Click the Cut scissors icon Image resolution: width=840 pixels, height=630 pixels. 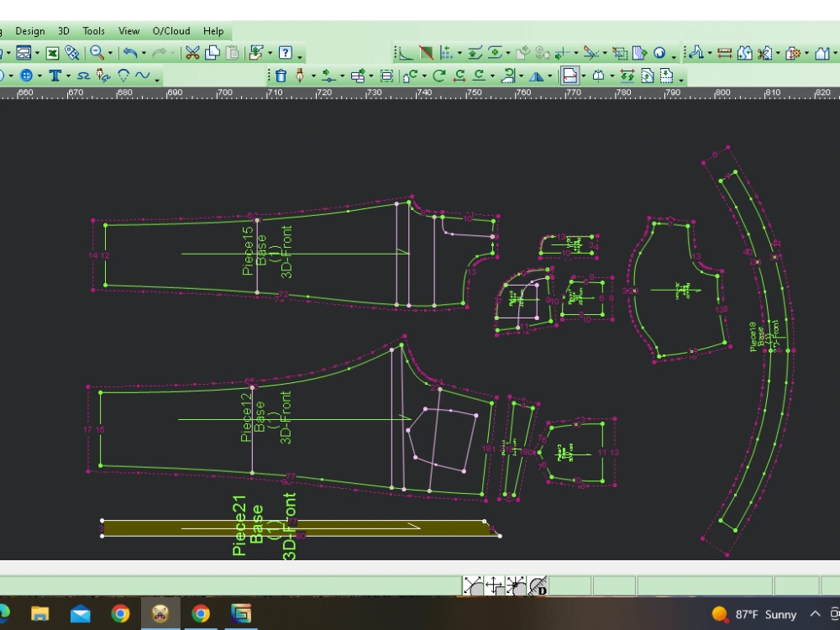pos(192,53)
